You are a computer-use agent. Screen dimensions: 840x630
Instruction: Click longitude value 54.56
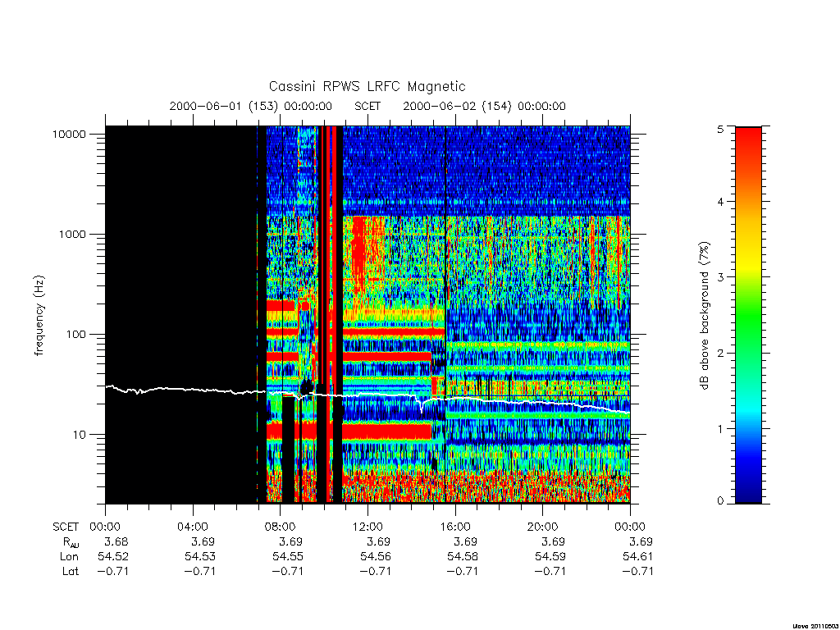375,557
